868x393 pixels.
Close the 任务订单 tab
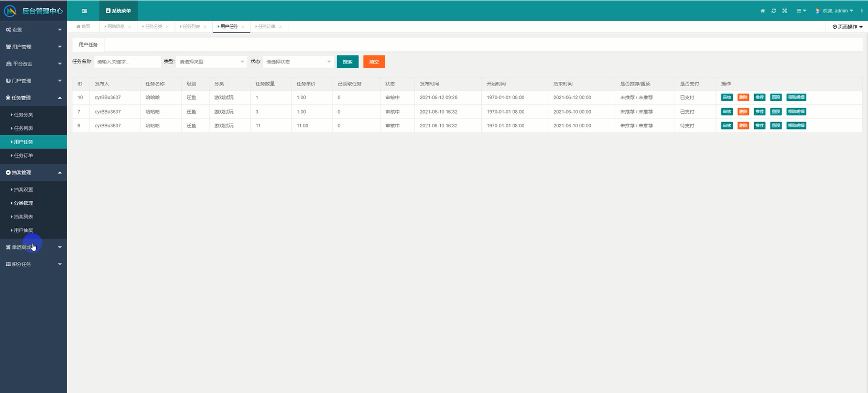280,27
